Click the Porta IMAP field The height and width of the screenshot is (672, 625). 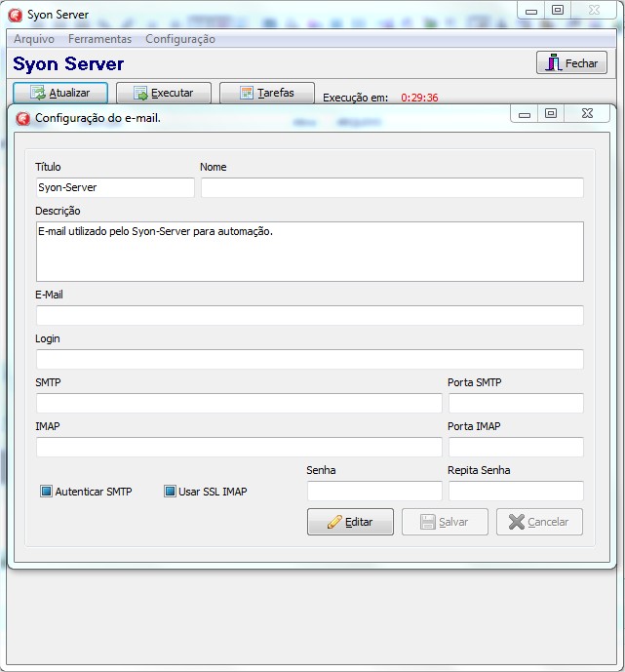coord(516,448)
